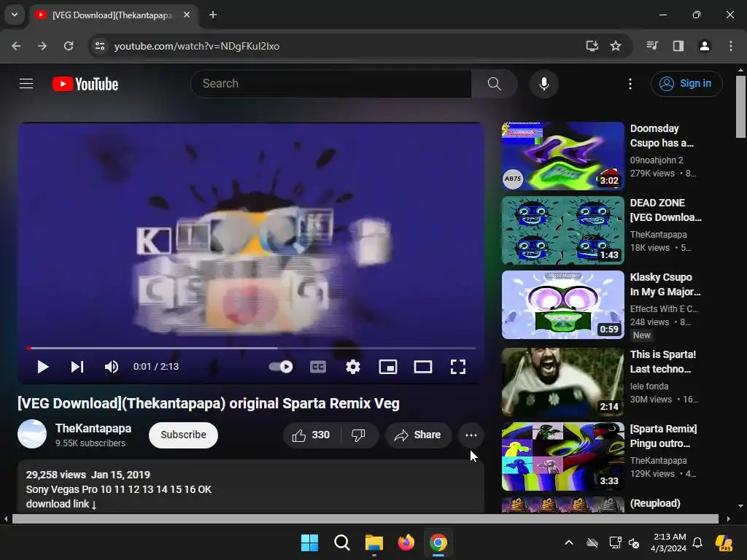Mute the video volume
Screen dimensions: 747x560
(x=111, y=367)
